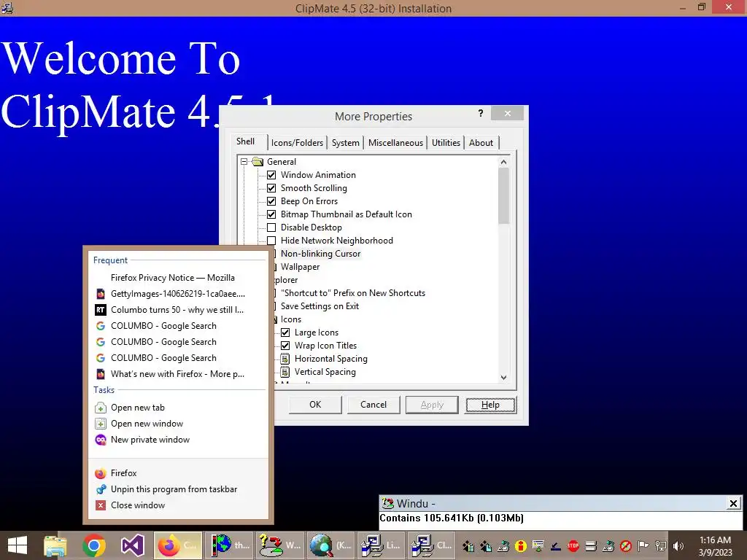Open File Explorer from the taskbar

(55, 545)
